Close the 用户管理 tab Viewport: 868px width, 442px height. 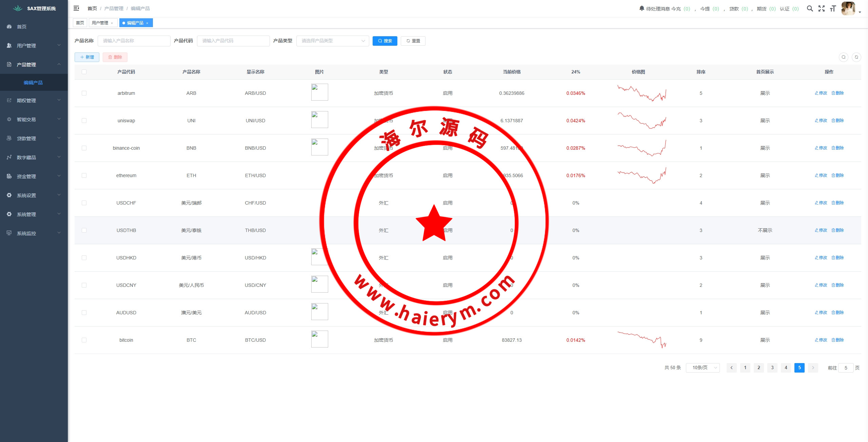112,23
